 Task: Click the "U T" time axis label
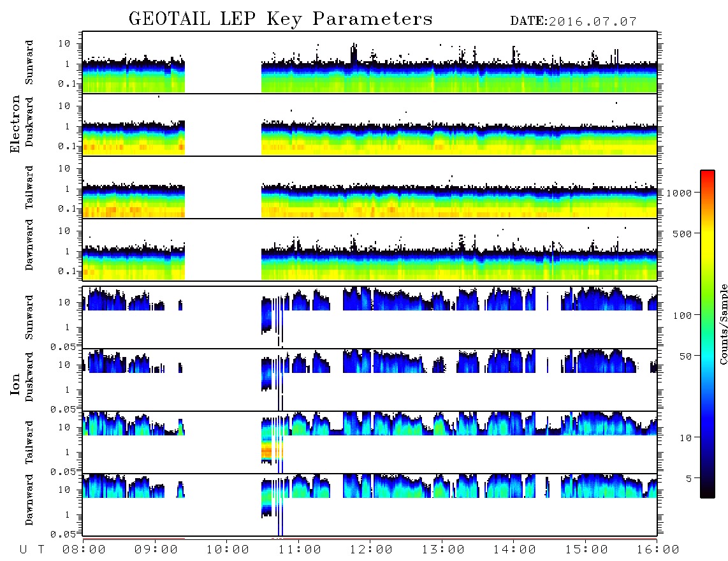33,550
